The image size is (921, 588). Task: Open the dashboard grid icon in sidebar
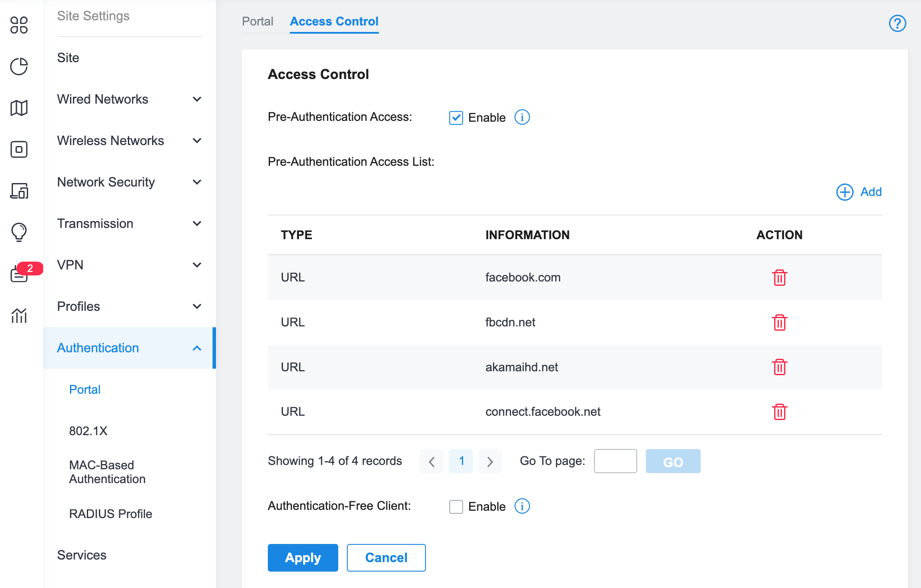pos(19,25)
